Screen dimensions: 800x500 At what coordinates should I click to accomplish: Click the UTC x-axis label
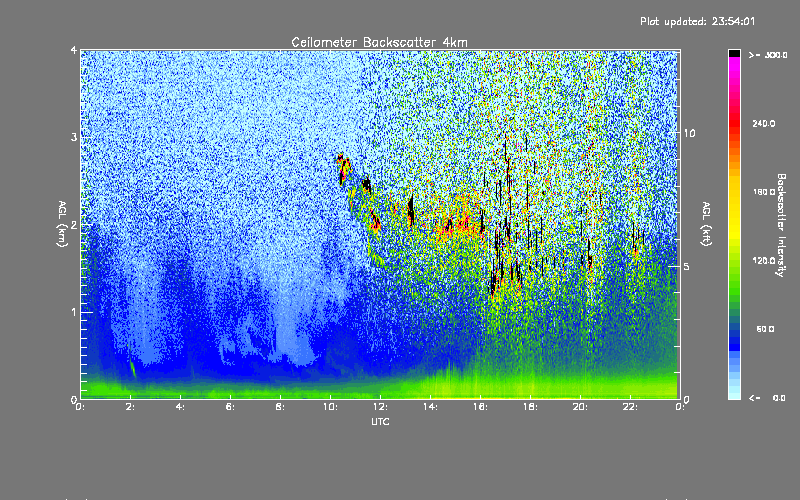click(380, 421)
